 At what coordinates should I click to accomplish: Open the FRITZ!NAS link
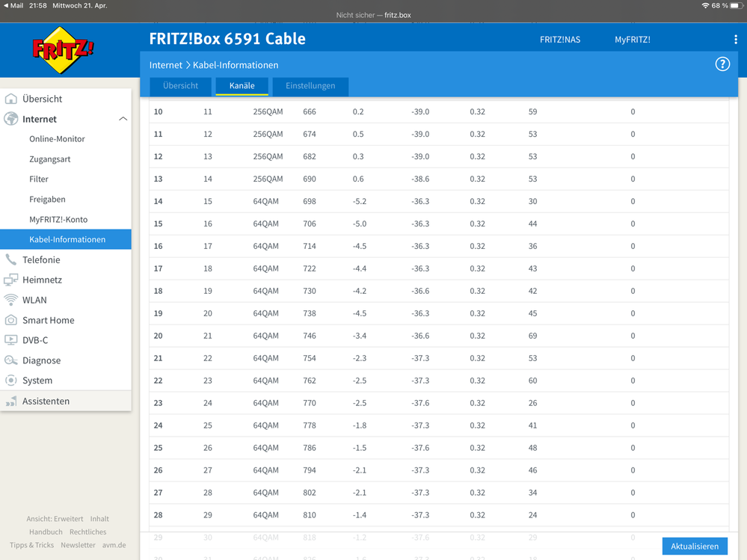click(560, 40)
